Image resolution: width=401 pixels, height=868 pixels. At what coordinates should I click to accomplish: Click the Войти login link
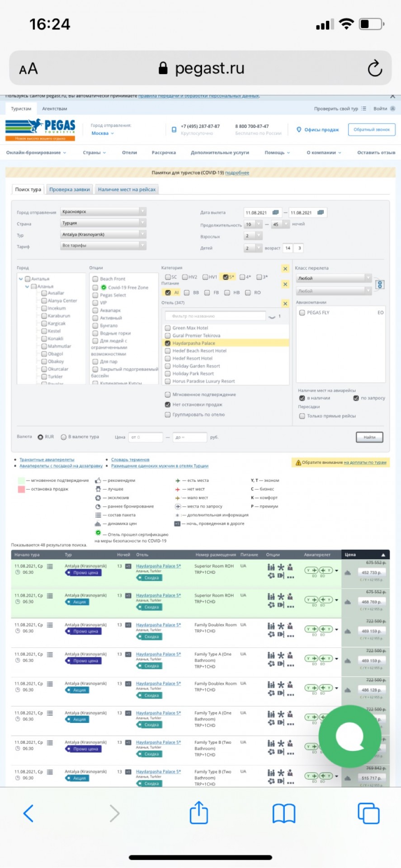point(380,108)
